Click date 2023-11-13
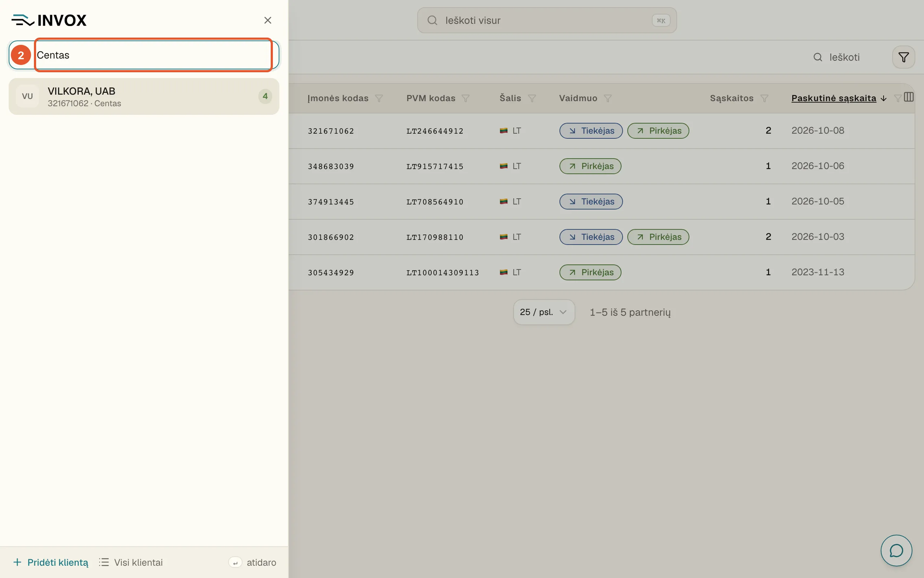The image size is (924, 578). [x=818, y=272]
